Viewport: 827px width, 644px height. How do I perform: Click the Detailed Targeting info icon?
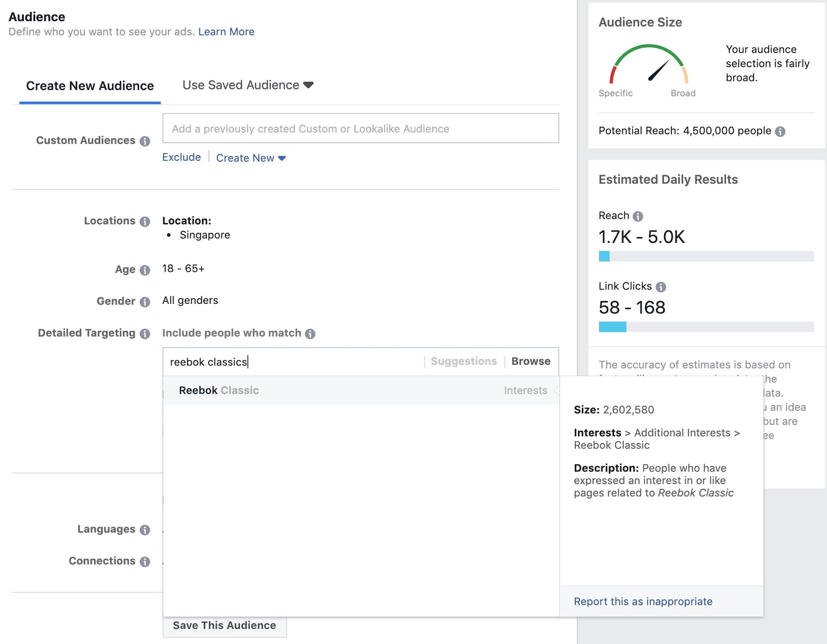145,333
